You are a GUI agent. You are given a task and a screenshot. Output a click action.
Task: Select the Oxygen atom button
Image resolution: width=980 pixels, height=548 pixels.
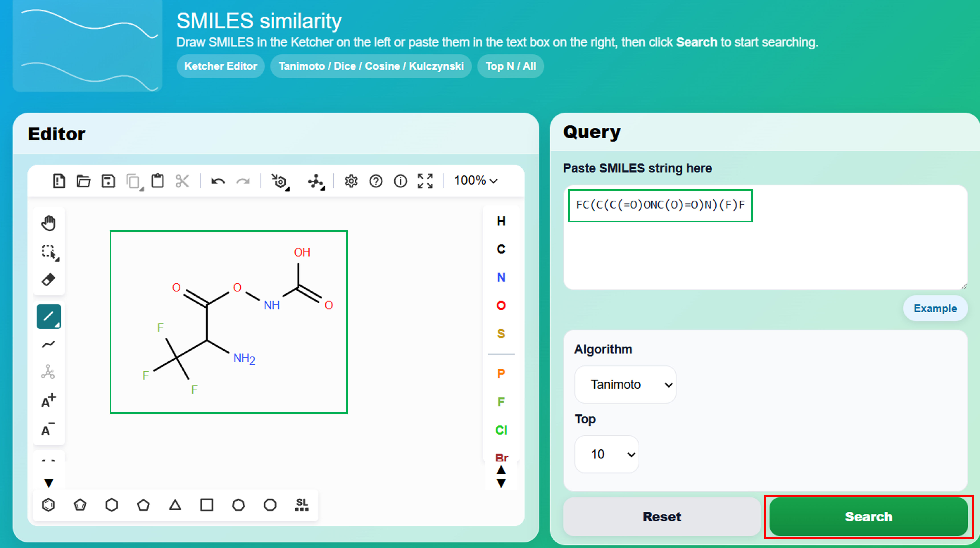[501, 306]
